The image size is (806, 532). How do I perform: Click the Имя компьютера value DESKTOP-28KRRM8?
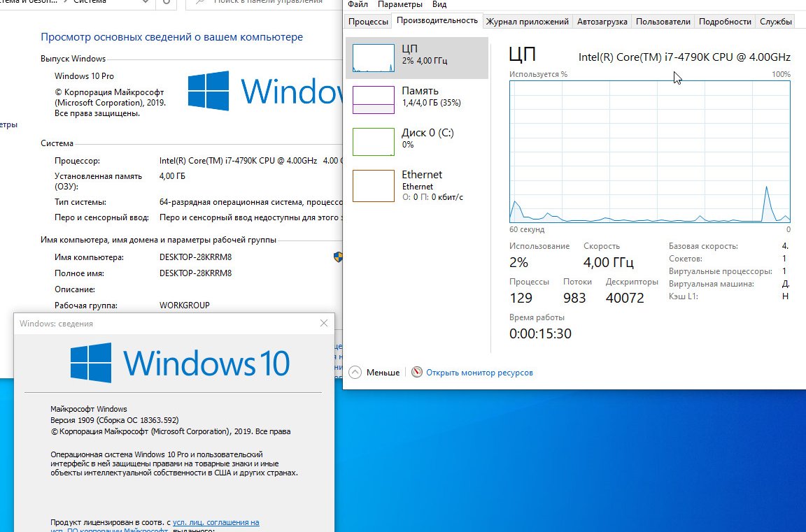coord(195,257)
